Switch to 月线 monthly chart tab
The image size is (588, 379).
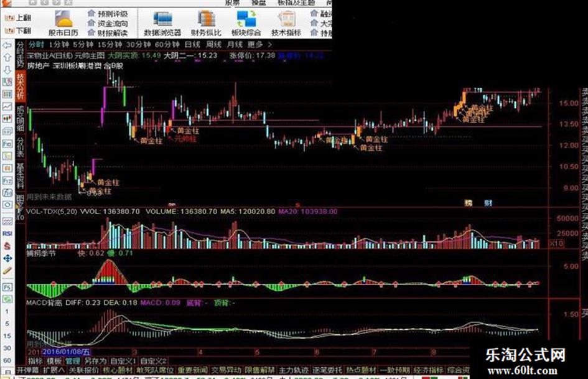click(235, 45)
